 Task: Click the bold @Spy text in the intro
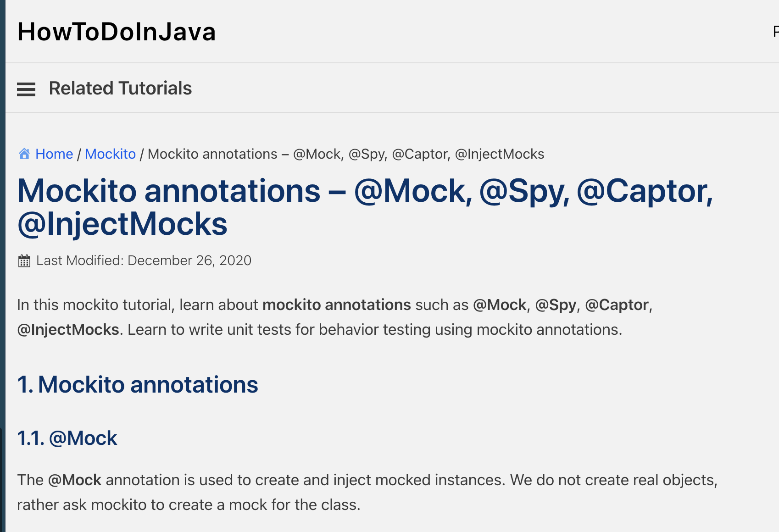(x=556, y=305)
